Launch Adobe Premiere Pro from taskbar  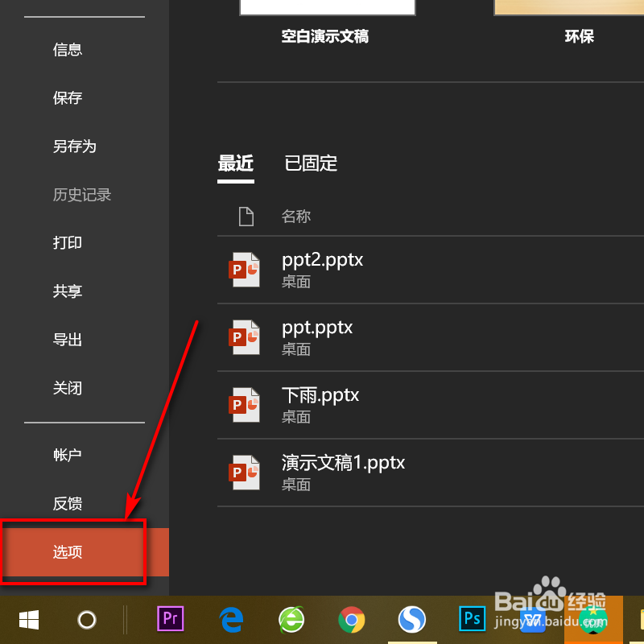(x=171, y=618)
